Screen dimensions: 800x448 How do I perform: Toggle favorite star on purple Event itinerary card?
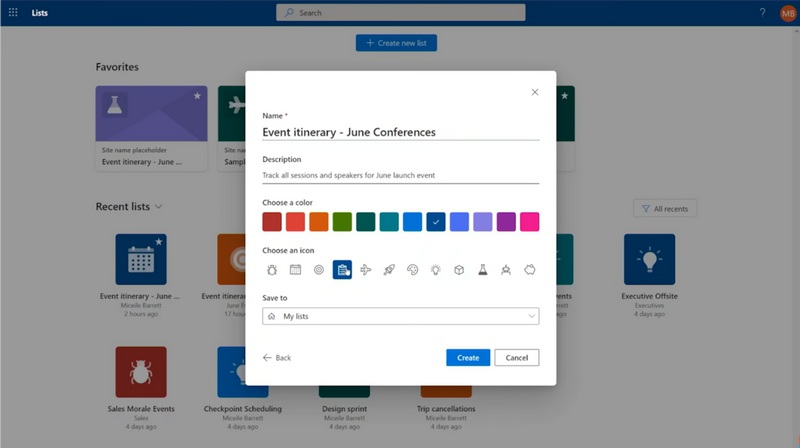[x=197, y=96]
